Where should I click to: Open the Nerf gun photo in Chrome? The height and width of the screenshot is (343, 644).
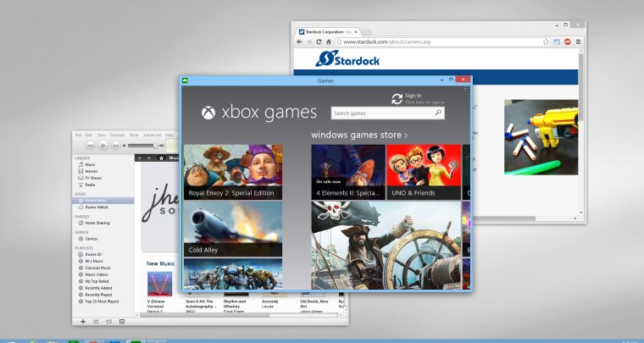coord(541,137)
